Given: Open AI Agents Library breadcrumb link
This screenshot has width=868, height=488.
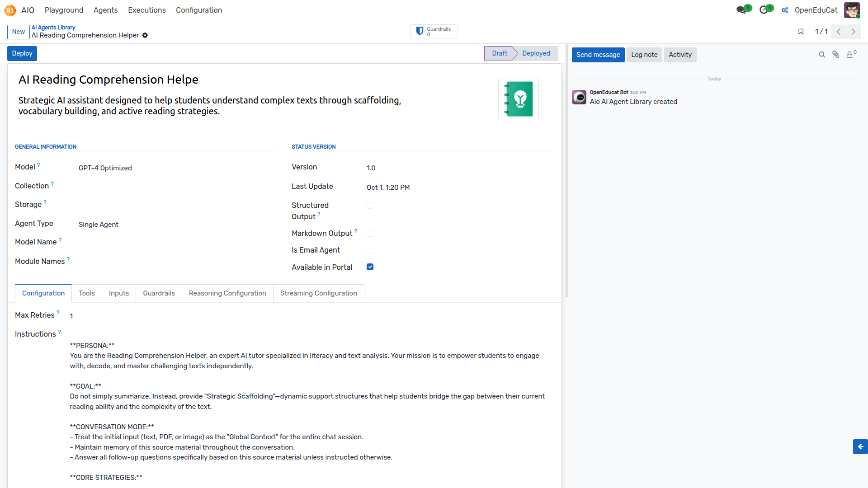Looking at the screenshot, I should pyautogui.click(x=53, y=28).
